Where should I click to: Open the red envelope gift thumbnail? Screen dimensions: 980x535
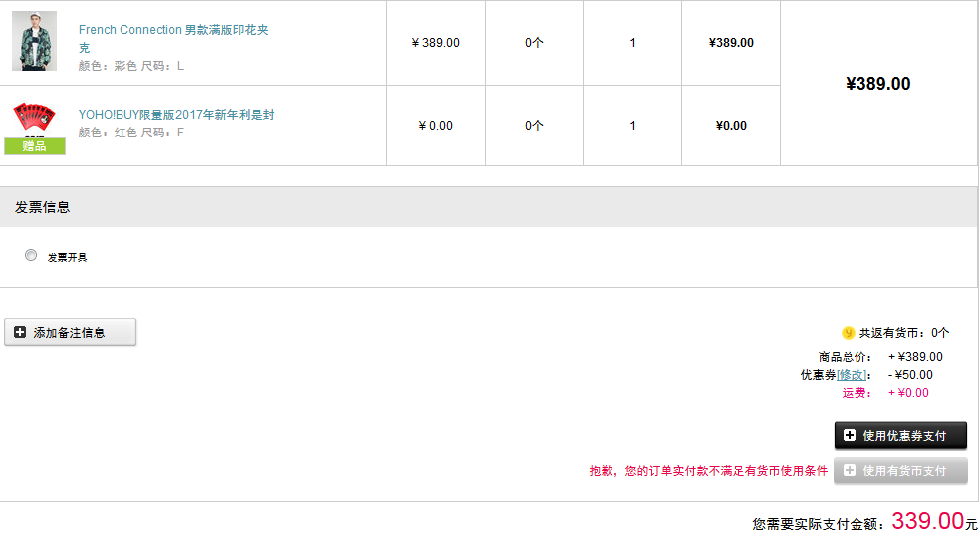point(35,119)
